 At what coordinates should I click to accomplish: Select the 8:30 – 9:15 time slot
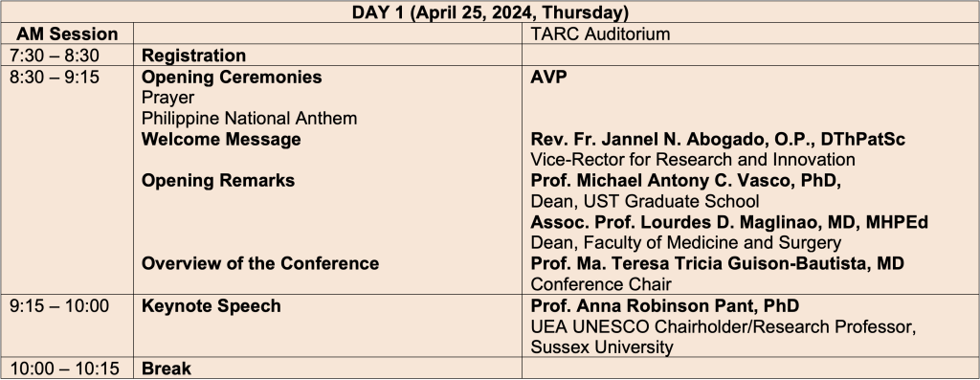[55, 77]
